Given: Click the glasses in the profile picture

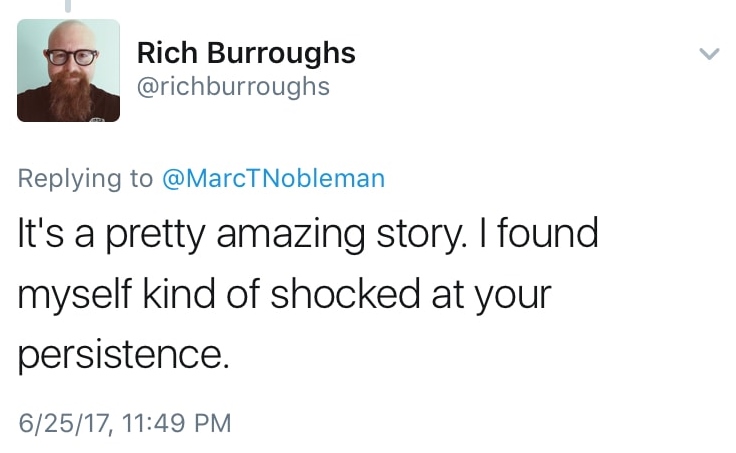Looking at the screenshot, I should (x=68, y=55).
